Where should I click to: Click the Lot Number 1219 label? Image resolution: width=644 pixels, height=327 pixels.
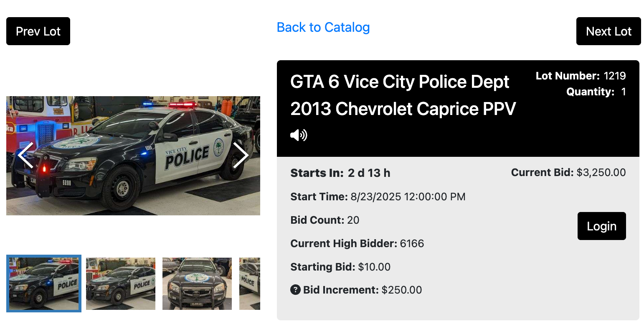coord(581,76)
